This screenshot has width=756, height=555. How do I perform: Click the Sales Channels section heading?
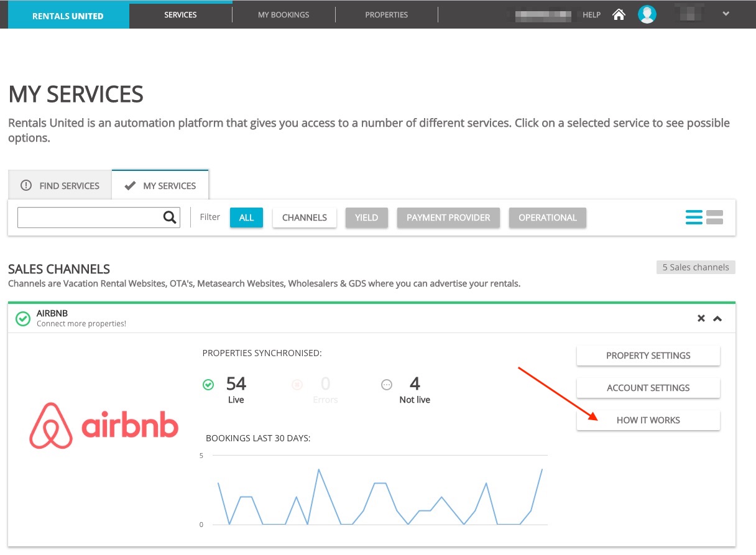pos(59,269)
